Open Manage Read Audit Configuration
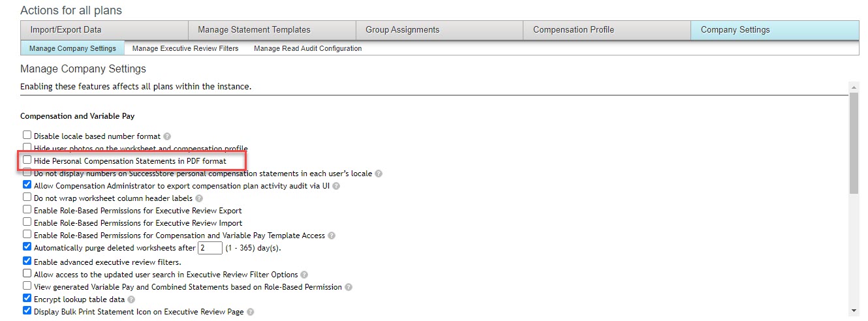 point(308,48)
